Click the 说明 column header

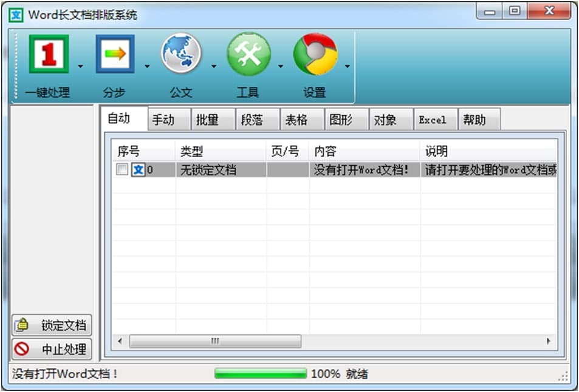point(488,151)
